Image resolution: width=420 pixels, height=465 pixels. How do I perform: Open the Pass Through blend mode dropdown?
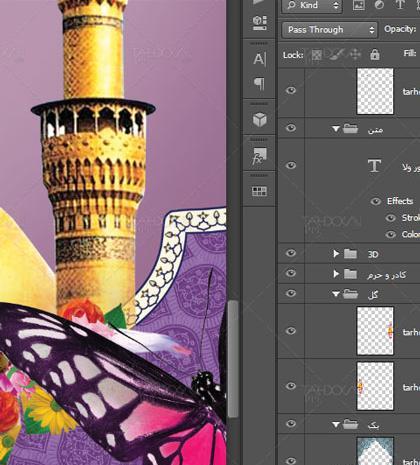tap(330, 30)
